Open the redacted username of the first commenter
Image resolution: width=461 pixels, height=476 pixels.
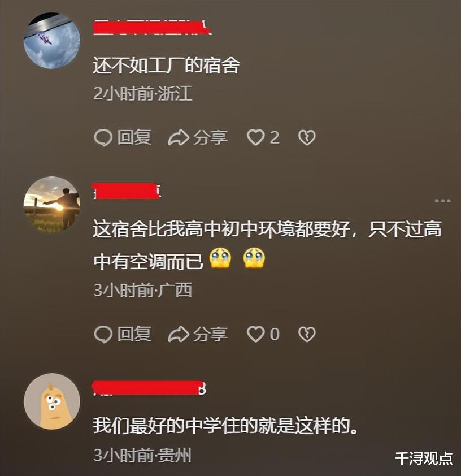pos(151,28)
